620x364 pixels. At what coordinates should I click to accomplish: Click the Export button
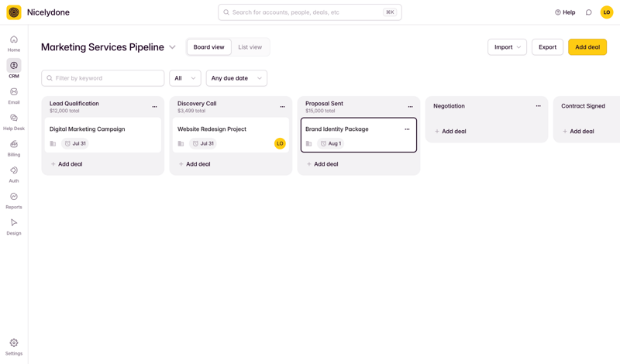point(547,47)
